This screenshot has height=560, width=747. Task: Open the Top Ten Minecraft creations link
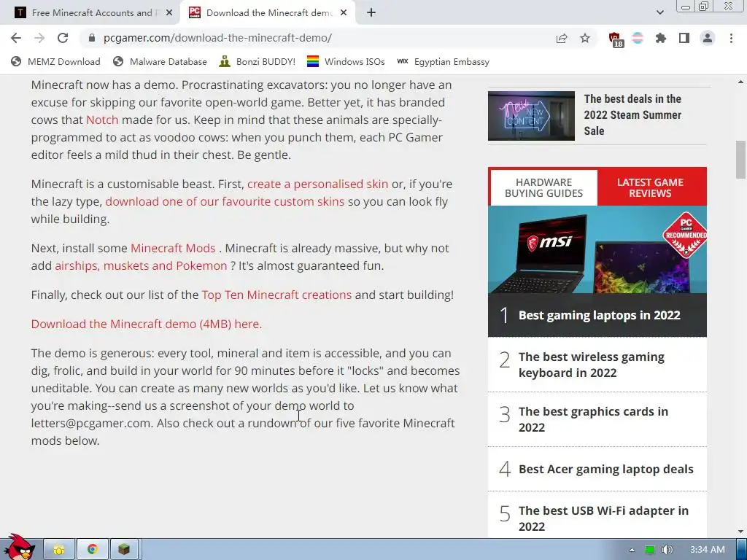276,295
